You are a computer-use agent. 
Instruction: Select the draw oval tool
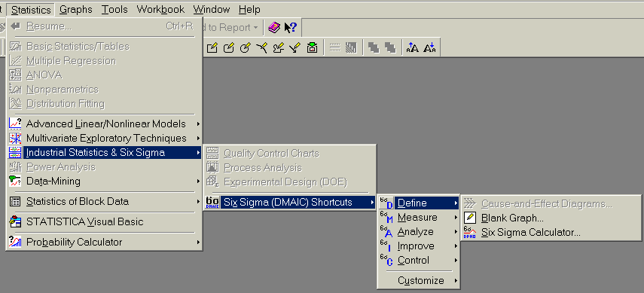tap(246, 48)
